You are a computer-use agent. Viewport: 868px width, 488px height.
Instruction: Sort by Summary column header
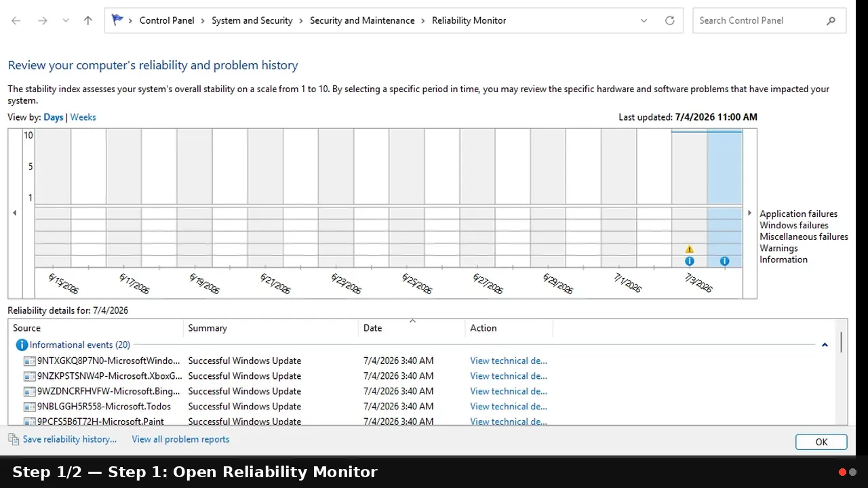(271, 328)
